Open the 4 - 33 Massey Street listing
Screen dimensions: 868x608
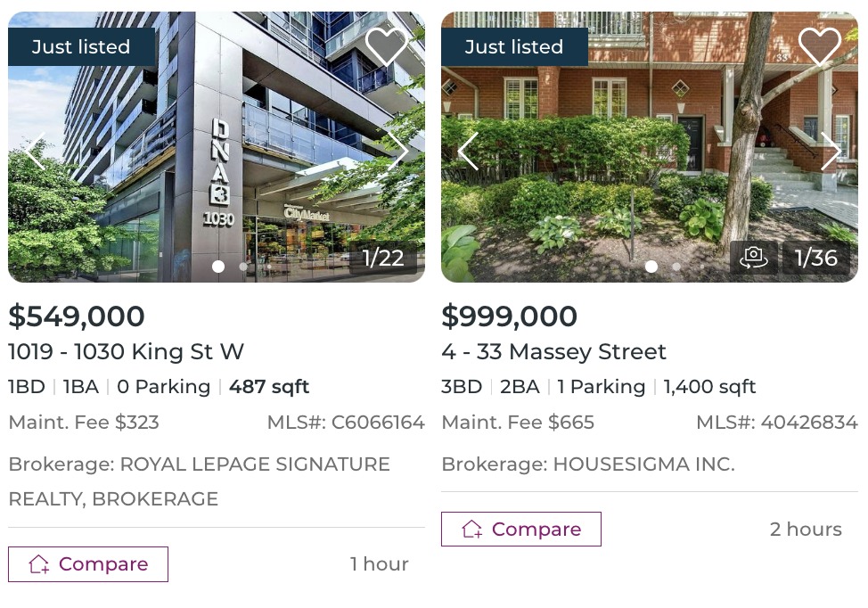[553, 352]
